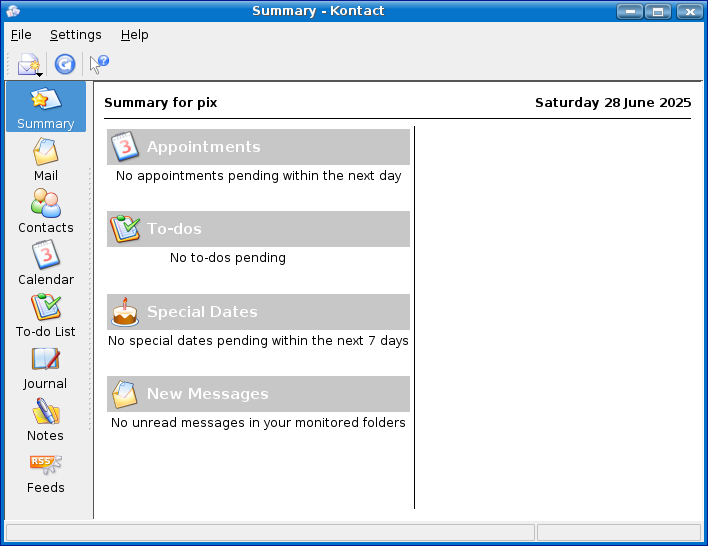Switch to the Mail component
This screenshot has height=546, width=708.
[46, 160]
